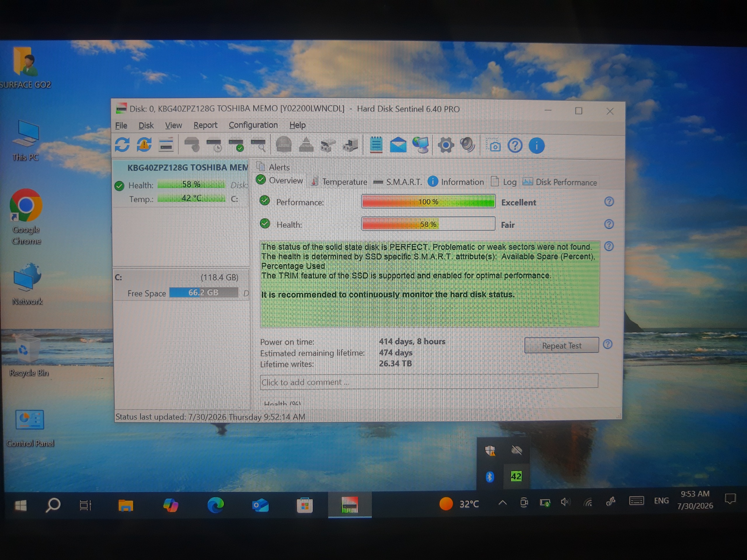Click the help icon beside the green status text
This screenshot has height=560, width=747.
[608, 246]
